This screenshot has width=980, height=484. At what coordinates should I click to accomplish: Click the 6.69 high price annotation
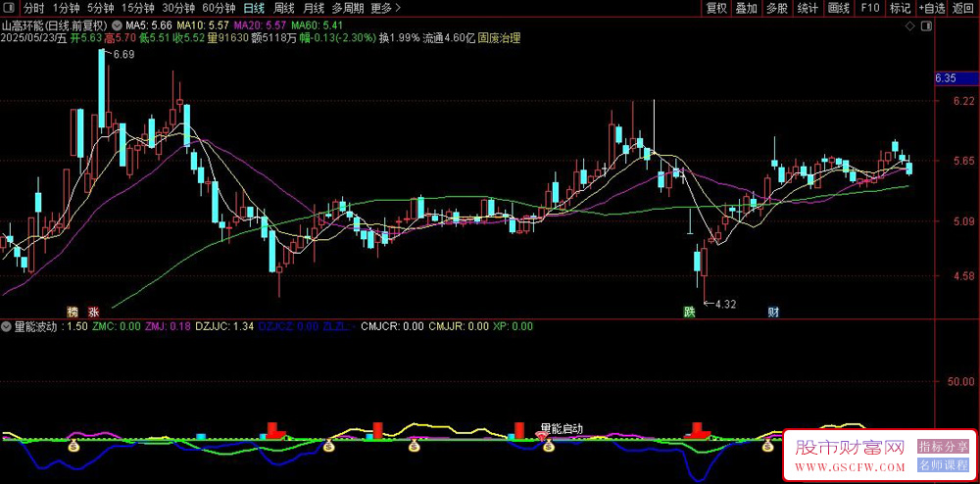pyautogui.click(x=124, y=54)
